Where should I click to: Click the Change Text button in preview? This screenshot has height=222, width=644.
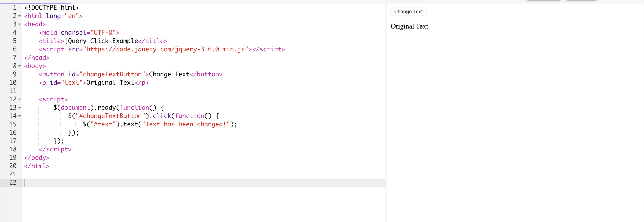tap(408, 11)
